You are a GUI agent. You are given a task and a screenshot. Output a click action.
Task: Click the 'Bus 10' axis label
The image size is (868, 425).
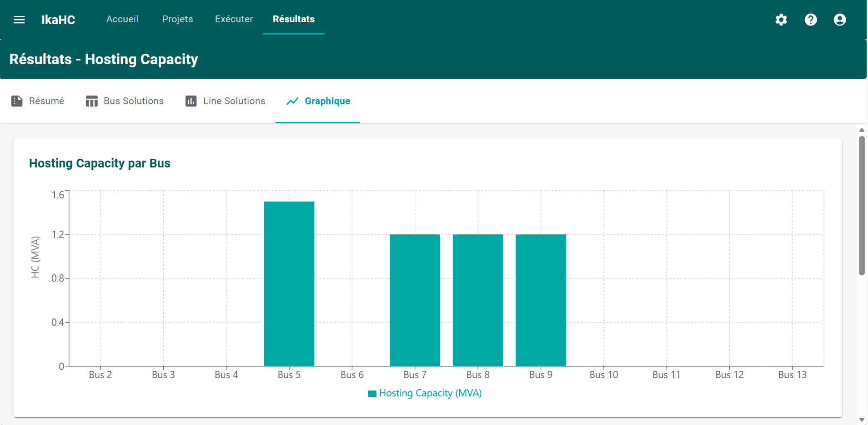coord(604,375)
